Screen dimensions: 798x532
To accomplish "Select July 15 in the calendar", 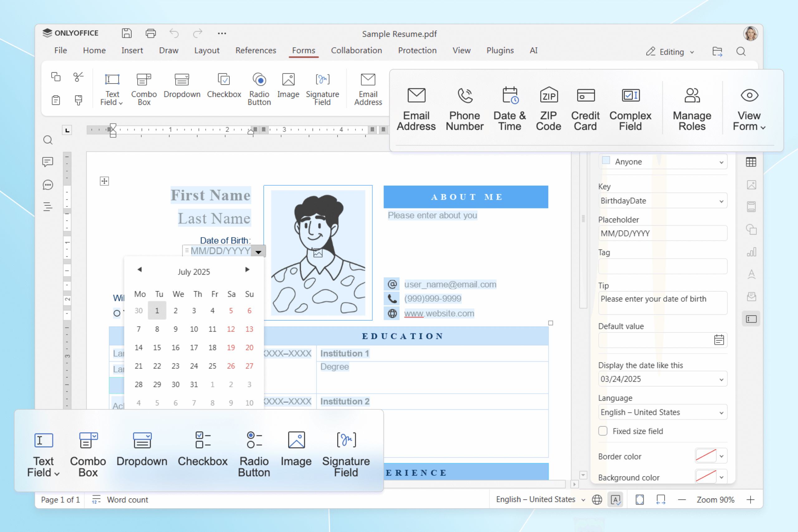I will (x=157, y=347).
